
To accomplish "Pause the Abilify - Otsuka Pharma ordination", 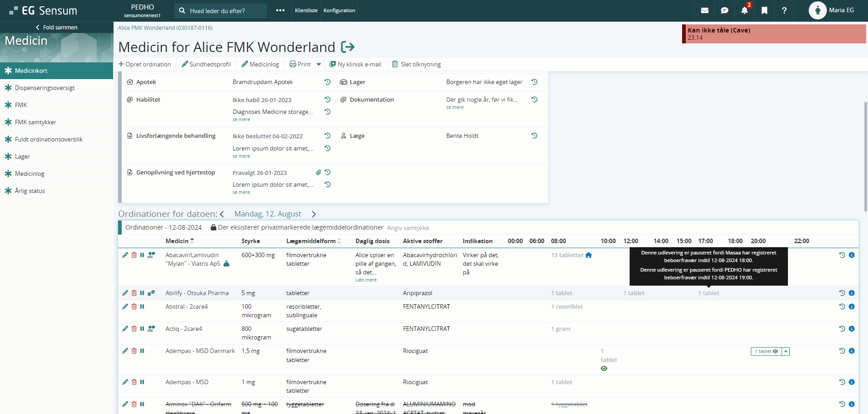I will pos(142,293).
